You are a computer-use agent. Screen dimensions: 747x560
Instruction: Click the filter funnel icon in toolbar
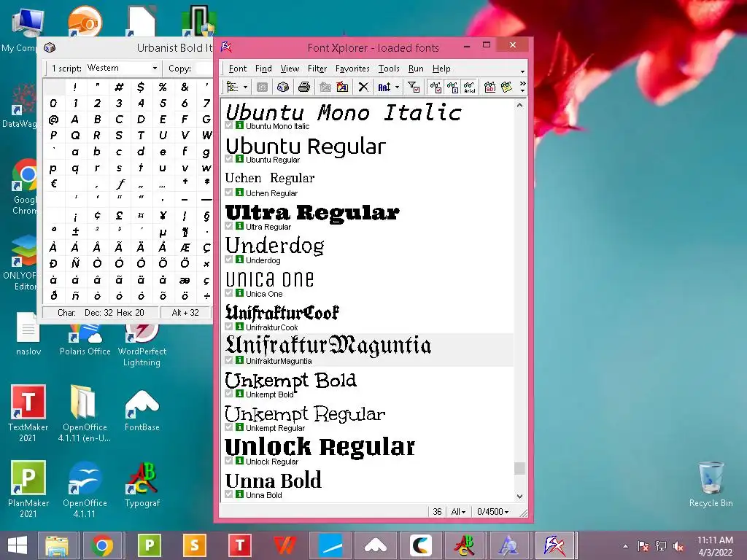pos(414,87)
